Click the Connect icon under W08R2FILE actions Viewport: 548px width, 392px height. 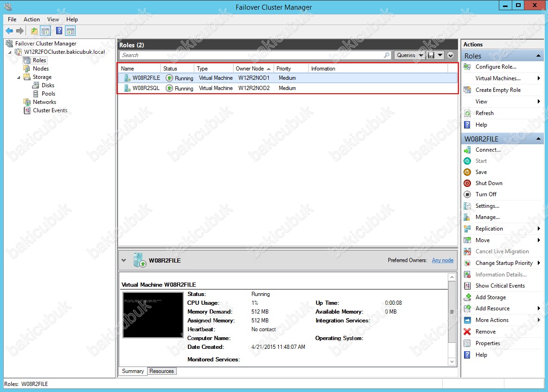(x=467, y=150)
